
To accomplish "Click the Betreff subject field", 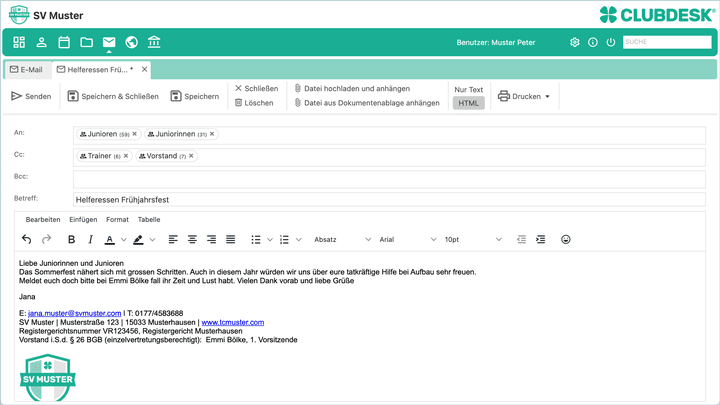I will click(389, 200).
